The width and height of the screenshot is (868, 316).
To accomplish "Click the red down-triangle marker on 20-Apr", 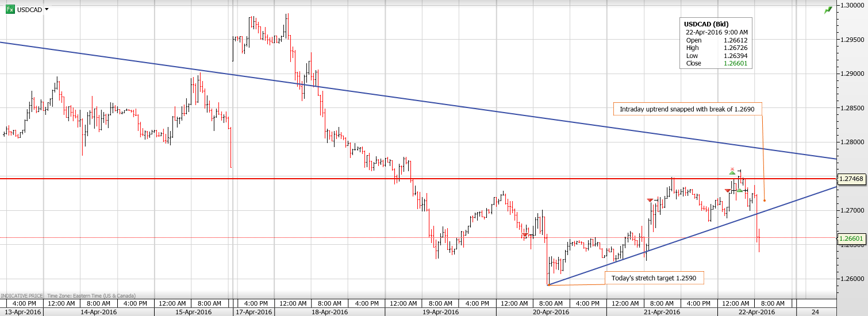I will tap(525, 236).
